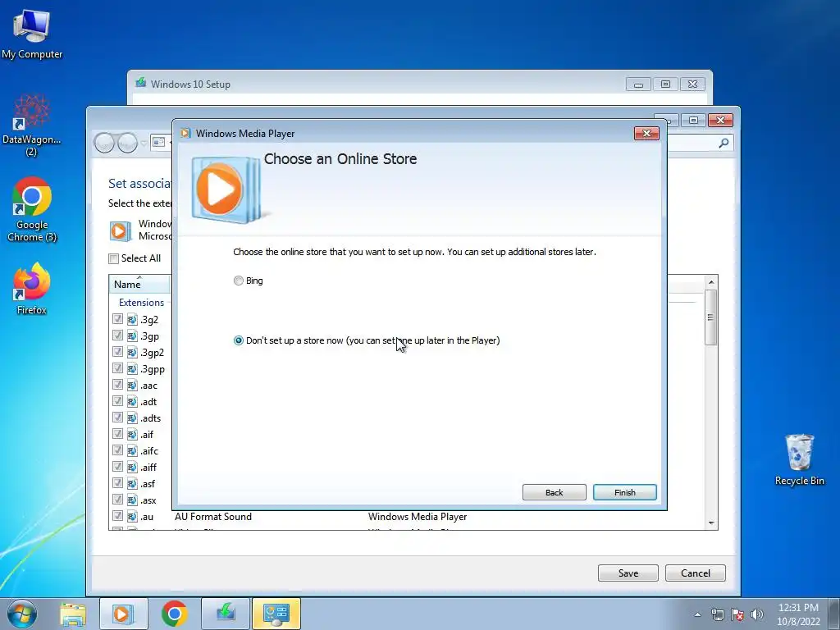
Task: Open the recent pages dropdown arrow beside navigation buttons
Action: [x=144, y=143]
